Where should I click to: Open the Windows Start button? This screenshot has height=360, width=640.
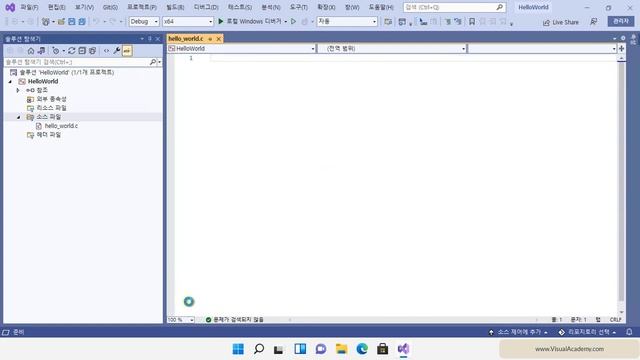click(238, 349)
